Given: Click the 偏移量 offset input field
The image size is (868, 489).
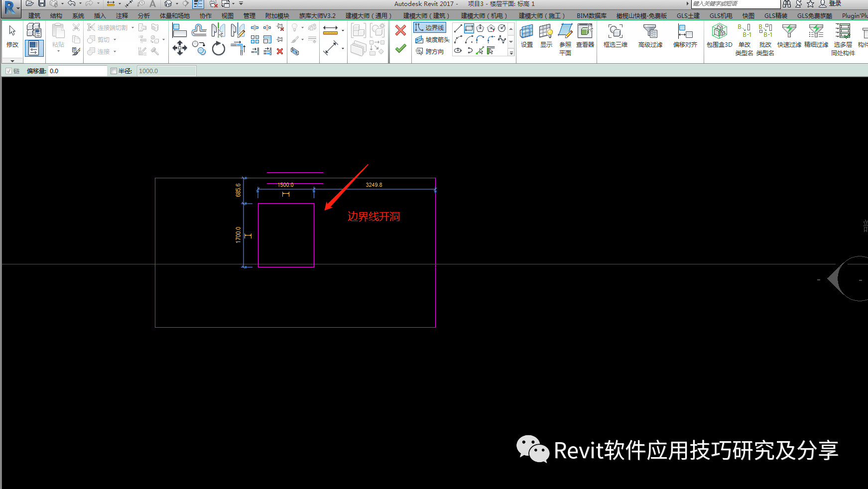Looking at the screenshot, I should tap(77, 71).
